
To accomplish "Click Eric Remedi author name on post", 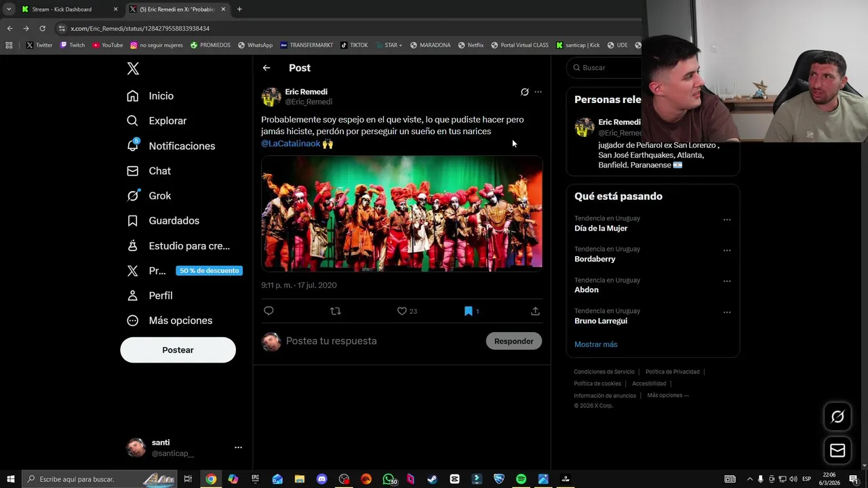I will pos(306,91).
